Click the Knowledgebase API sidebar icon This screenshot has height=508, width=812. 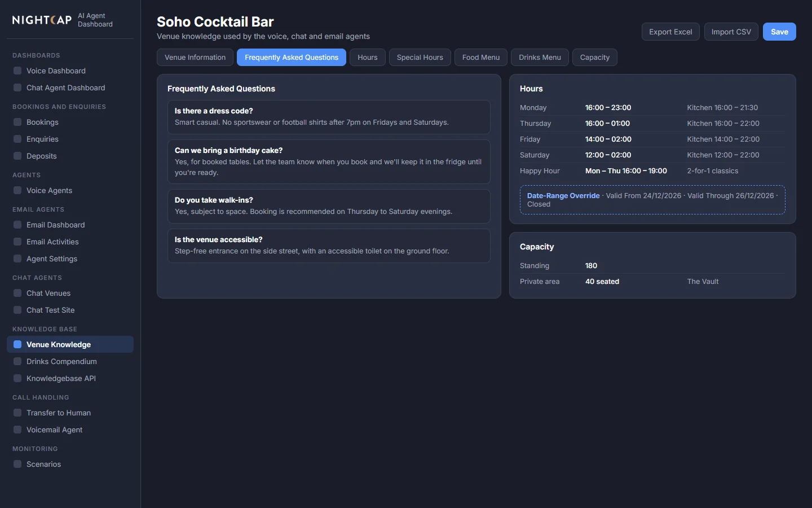click(x=17, y=378)
